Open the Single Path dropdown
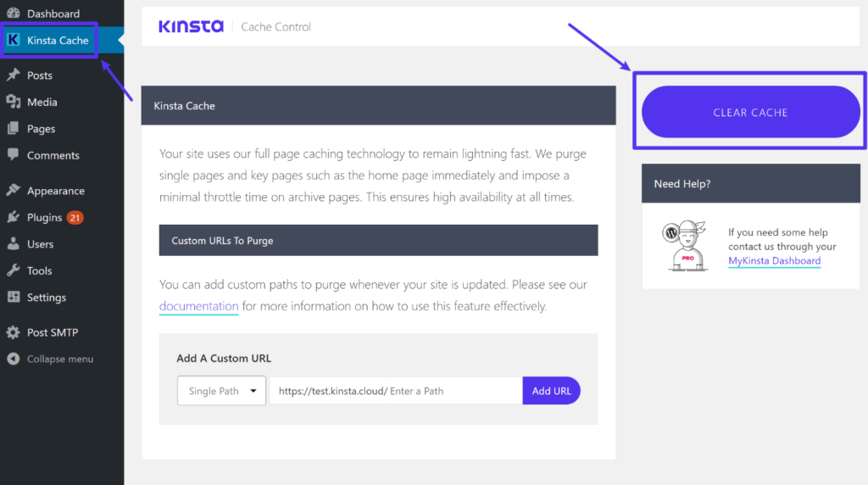The height and width of the screenshot is (485, 868). tap(221, 391)
